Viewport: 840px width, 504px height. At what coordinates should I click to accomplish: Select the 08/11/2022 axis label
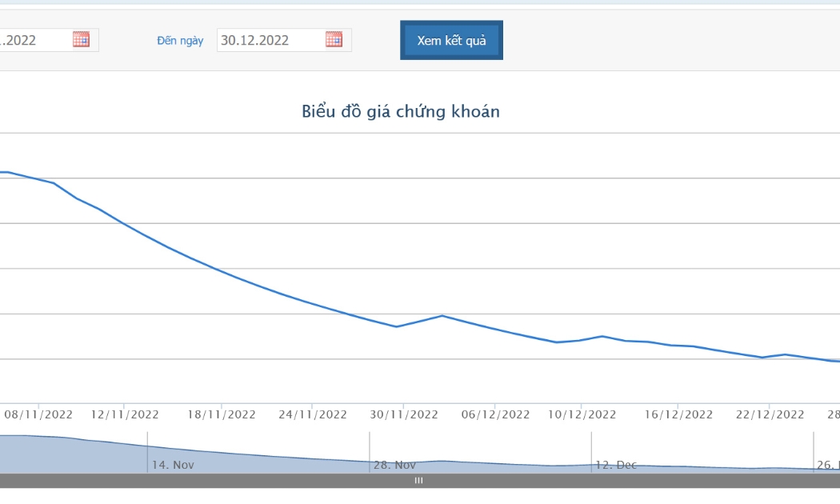point(38,414)
